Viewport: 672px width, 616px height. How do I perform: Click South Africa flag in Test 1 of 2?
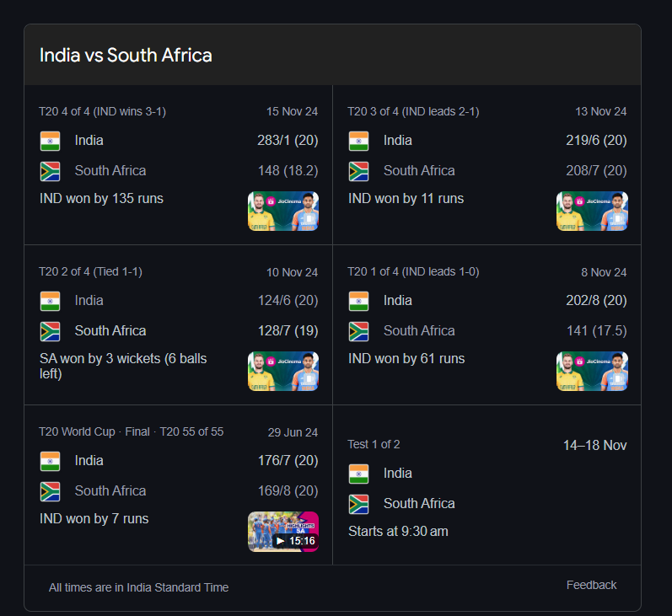[358, 504]
